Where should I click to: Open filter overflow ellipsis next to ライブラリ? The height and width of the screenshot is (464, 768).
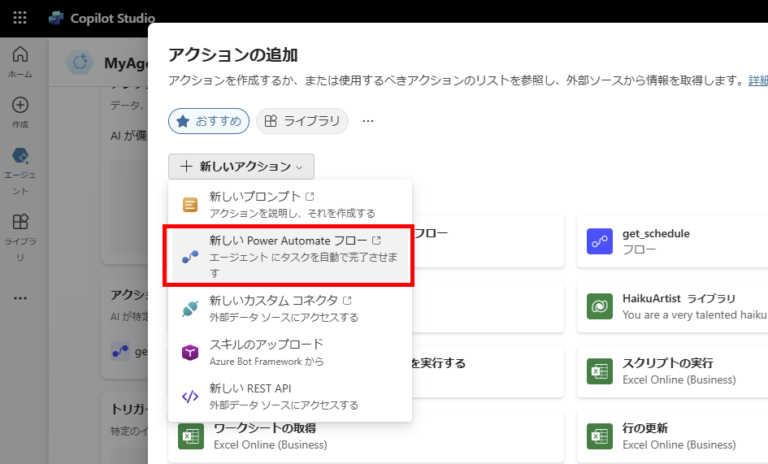(x=368, y=122)
